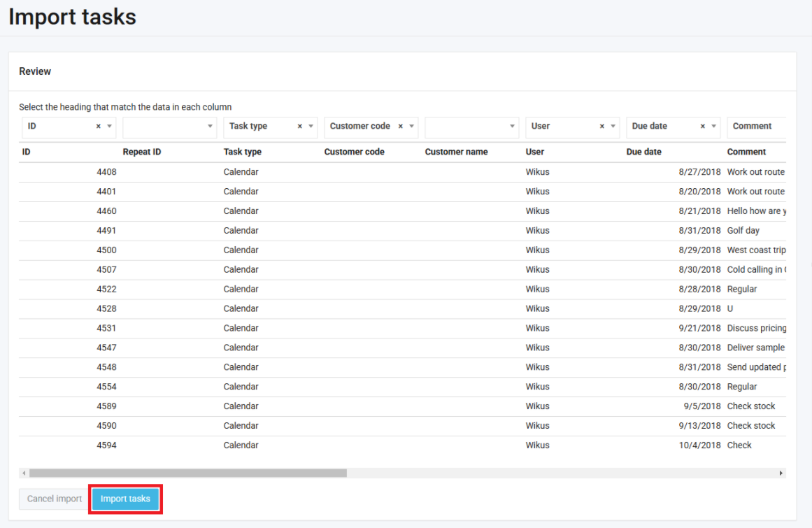Open the empty Customer name heading dropdown

click(x=513, y=127)
